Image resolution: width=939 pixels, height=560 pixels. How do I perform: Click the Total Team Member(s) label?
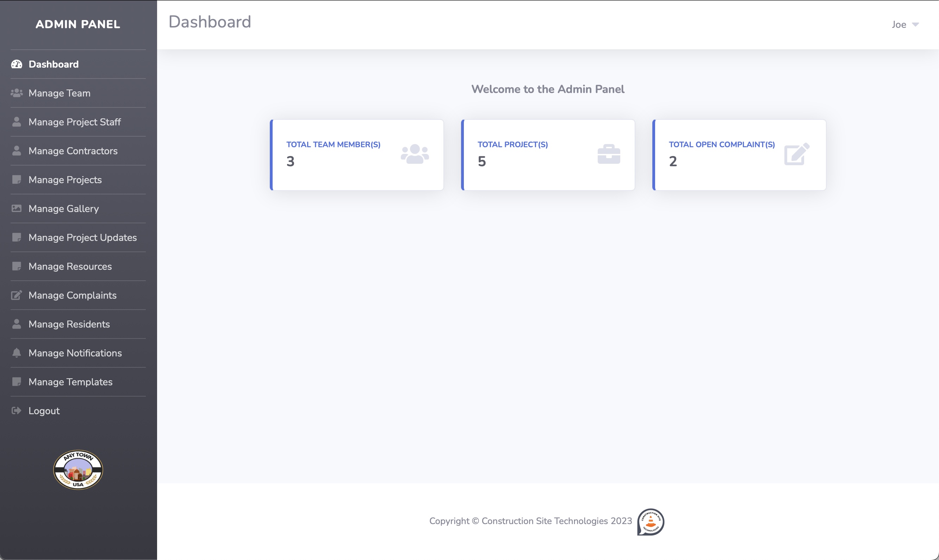[x=333, y=144]
